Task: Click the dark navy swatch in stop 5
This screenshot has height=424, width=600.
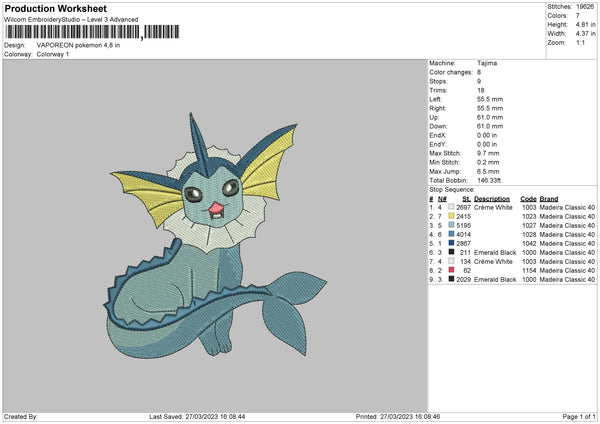Action: [452, 243]
